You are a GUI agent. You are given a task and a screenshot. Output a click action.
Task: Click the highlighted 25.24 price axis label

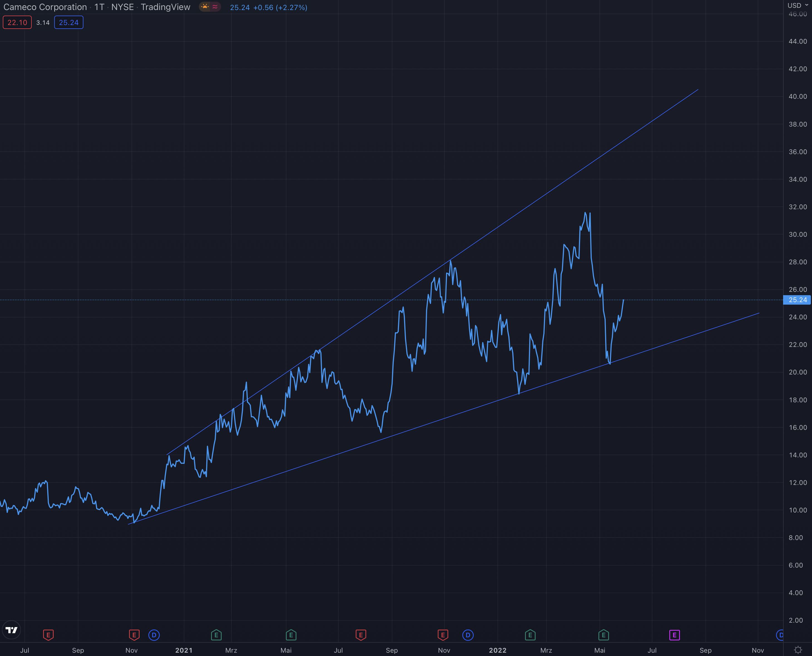(798, 300)
